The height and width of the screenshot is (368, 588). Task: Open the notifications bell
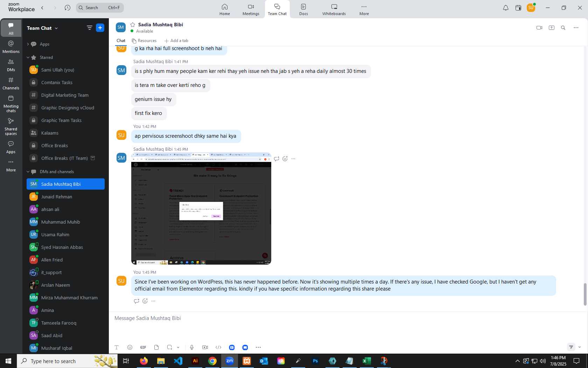pyautogui.click(x=506, y=8)
